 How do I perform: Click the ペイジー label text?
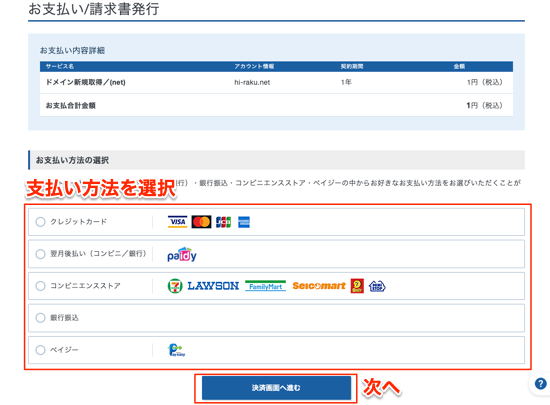pyautogui.click(x=64, y=350)
